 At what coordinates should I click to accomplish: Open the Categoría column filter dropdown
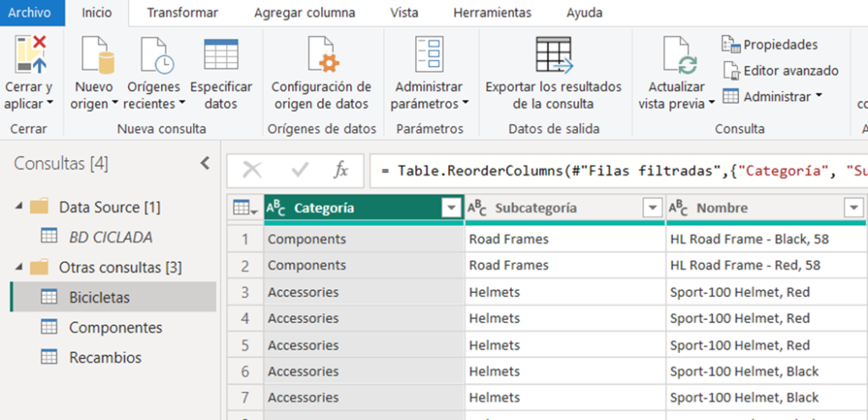450,209
